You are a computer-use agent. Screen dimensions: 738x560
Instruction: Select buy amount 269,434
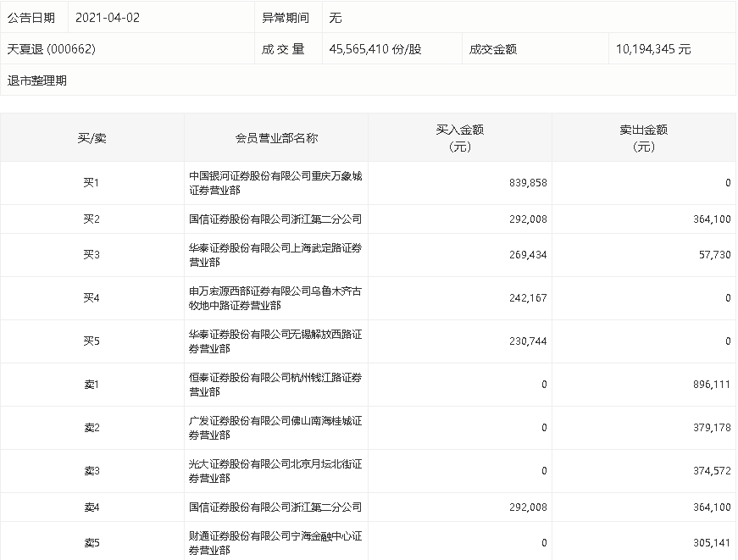tap(528, 255)
